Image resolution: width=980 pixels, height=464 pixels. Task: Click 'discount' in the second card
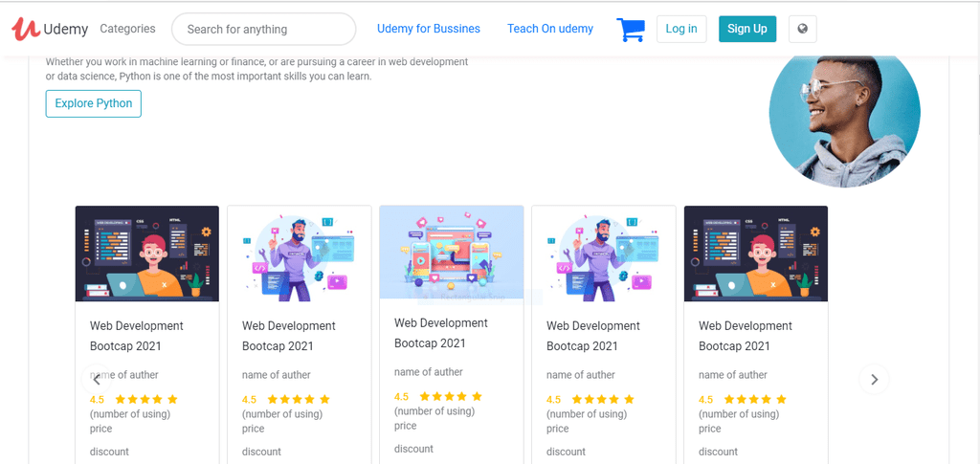point(261,452)
